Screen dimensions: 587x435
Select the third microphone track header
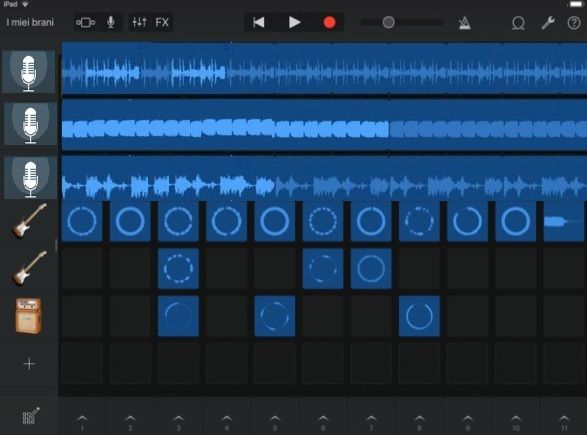click(x=30, y=177)
